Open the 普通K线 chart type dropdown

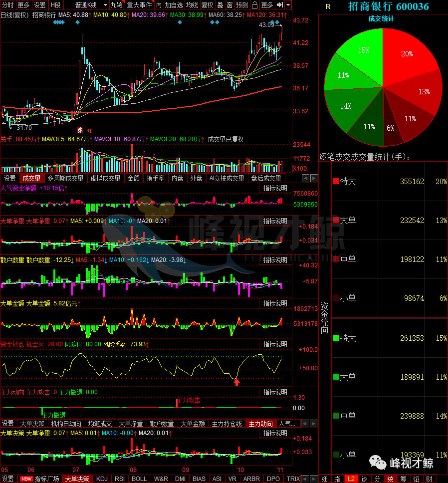[x=91, y=5]
